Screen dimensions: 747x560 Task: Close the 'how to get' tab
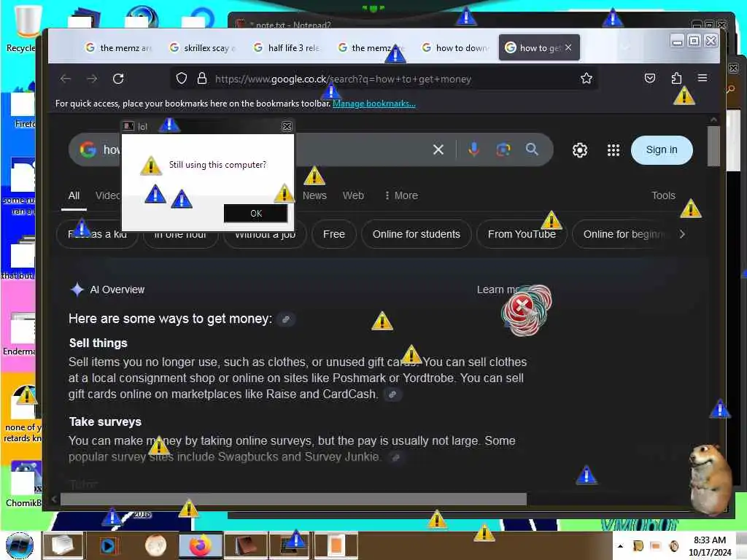568,47
